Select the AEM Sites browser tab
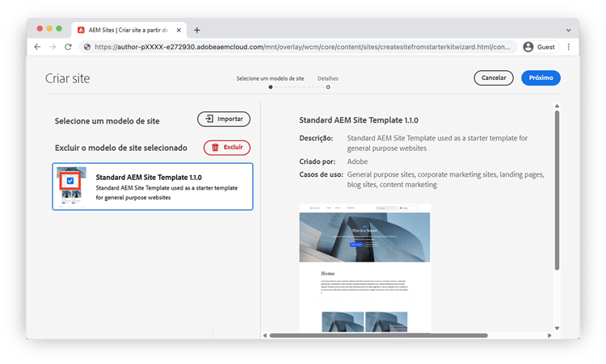606x364 pixels. (129, 30)
